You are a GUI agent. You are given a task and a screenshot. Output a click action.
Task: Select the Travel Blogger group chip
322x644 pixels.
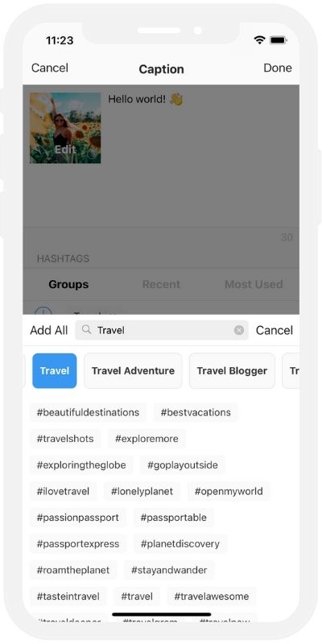tap(232, 370)
